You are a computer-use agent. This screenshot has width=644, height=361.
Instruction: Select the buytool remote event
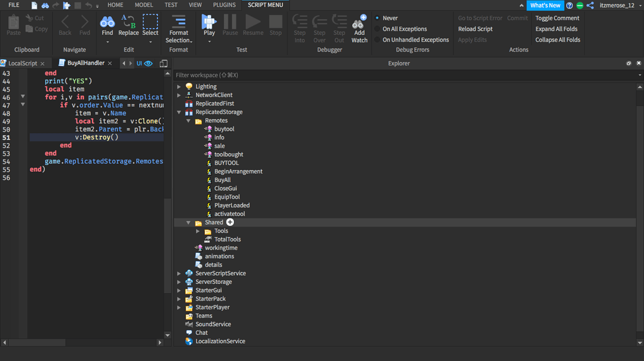pyautogui.click(x=224, y=129)
